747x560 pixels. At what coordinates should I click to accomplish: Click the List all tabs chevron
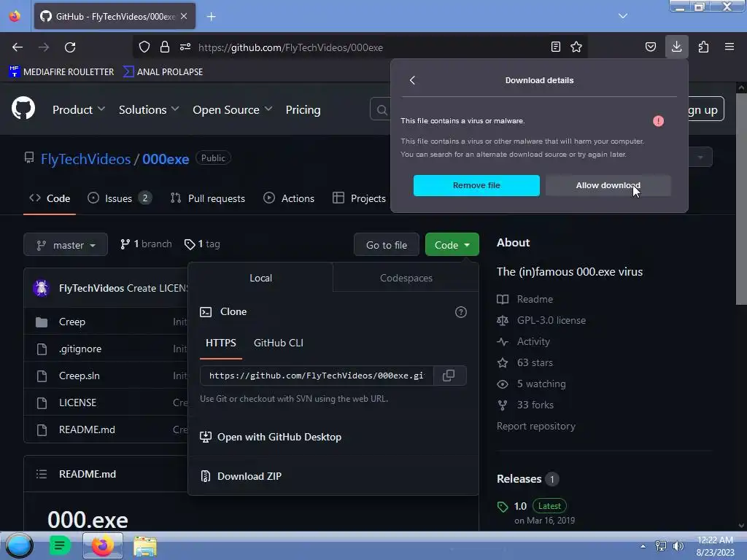623,16
